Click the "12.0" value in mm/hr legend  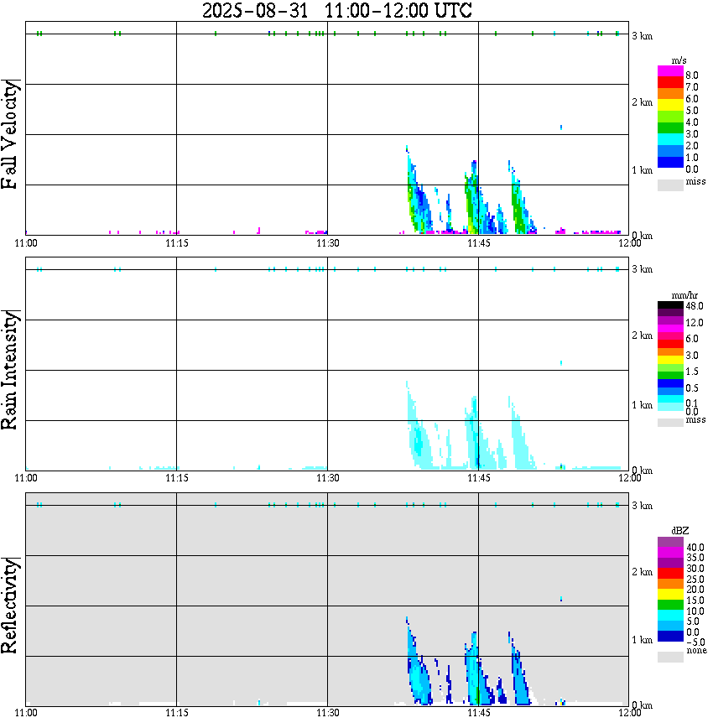695,323
